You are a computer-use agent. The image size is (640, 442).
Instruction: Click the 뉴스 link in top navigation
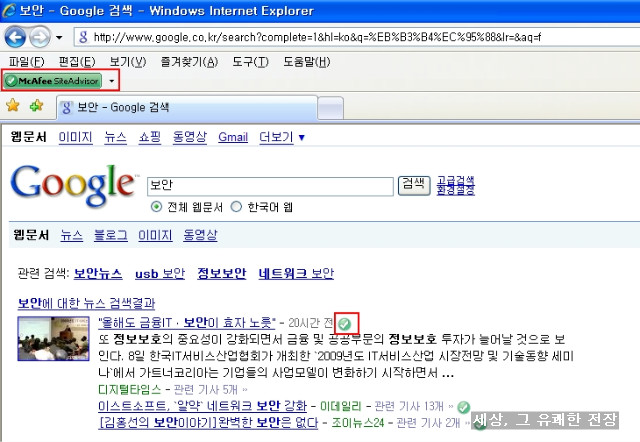tap(115, 137)
